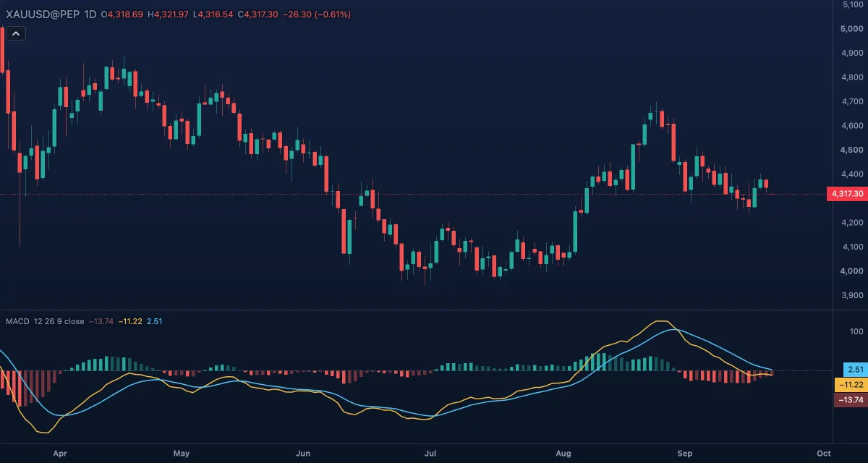The height and width of the screenshot is (463, 868).
Task: Select the 4,000 price scale label
Action: click(x=853, y=271)
